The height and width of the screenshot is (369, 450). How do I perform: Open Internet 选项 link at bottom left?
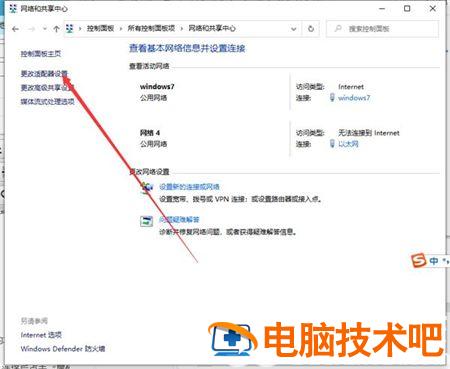point(41,335)
